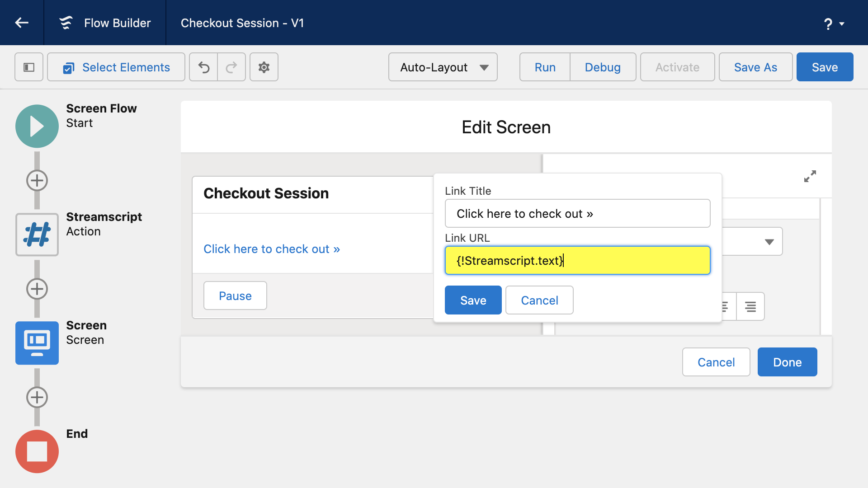Redo the last change
The image size is (868, 488).
(231, 67)
